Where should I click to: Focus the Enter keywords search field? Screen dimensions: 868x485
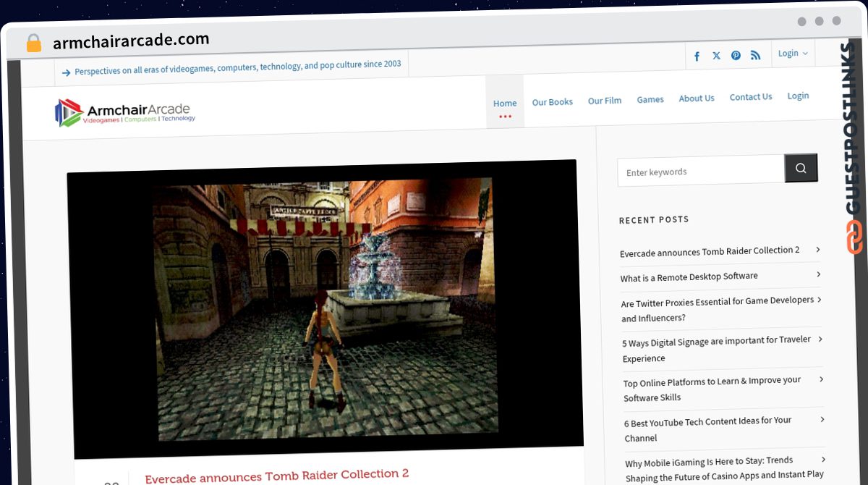tap(701, 172)
